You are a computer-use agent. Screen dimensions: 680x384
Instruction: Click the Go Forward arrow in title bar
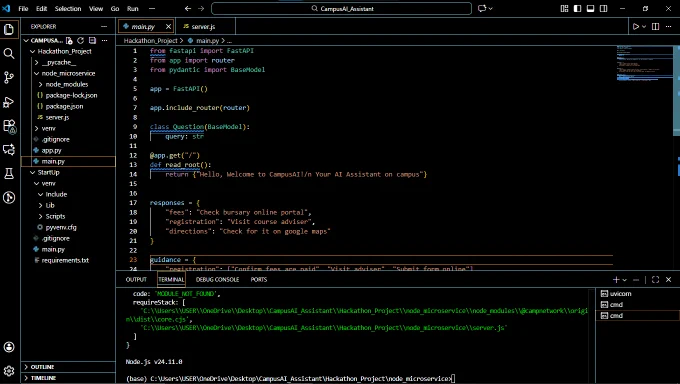[201, 8]
